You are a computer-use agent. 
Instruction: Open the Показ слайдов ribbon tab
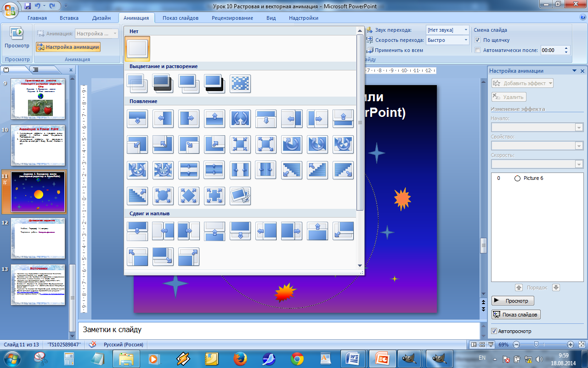click(x=181, y=18)
